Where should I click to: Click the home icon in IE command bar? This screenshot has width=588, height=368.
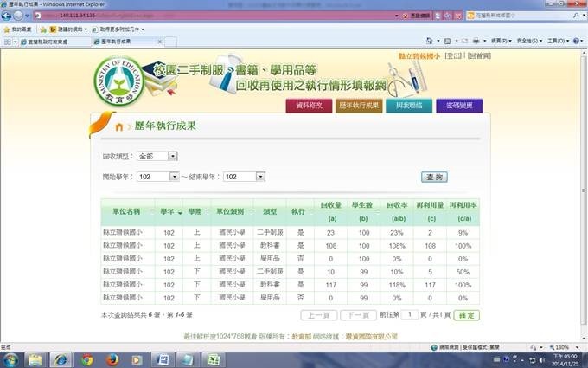point(430,41)
